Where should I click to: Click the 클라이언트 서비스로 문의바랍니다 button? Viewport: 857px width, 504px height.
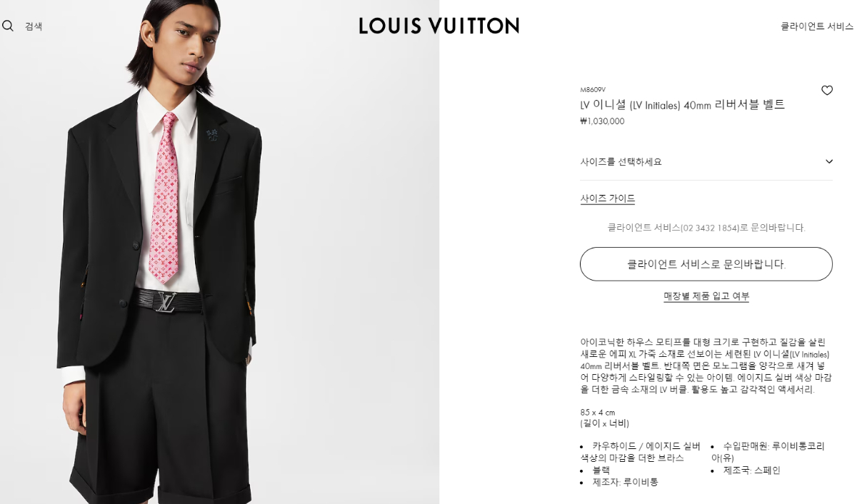[706, 264]
